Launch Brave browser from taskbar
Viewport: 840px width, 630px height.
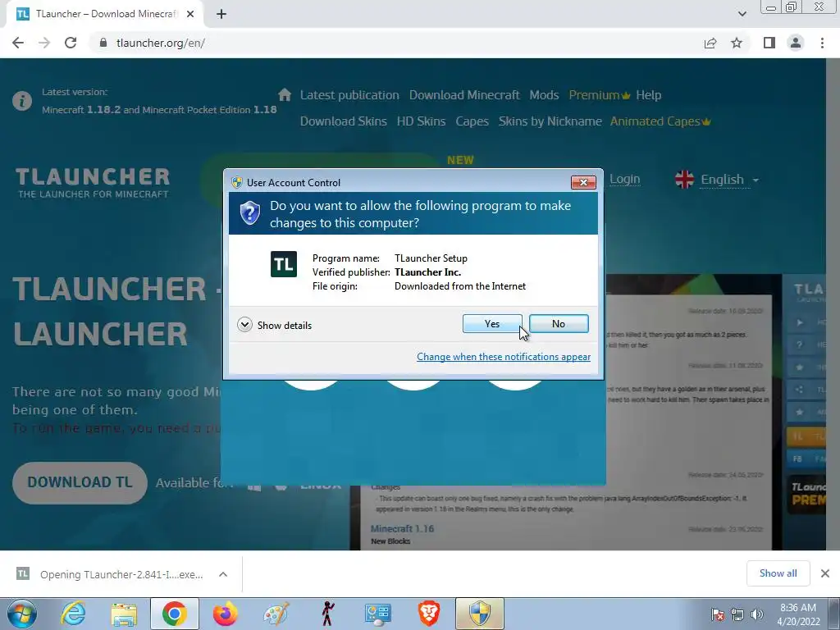pos(428,614)
